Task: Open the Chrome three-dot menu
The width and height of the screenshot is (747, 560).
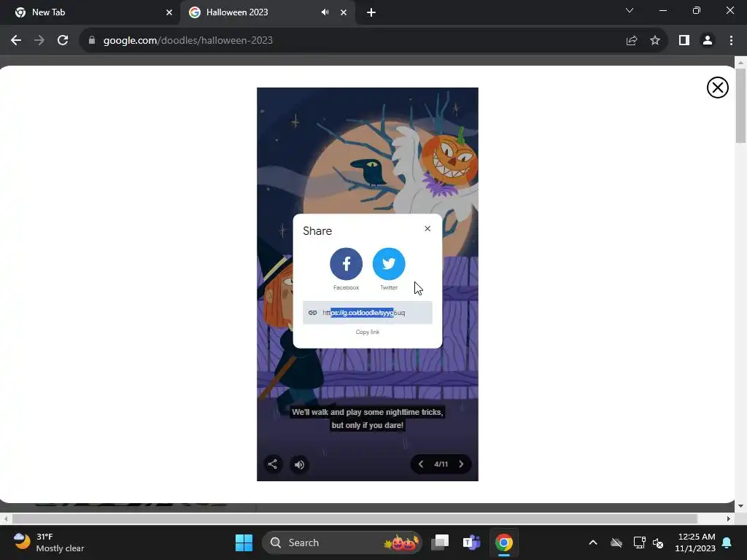Action: click(731, 41)
